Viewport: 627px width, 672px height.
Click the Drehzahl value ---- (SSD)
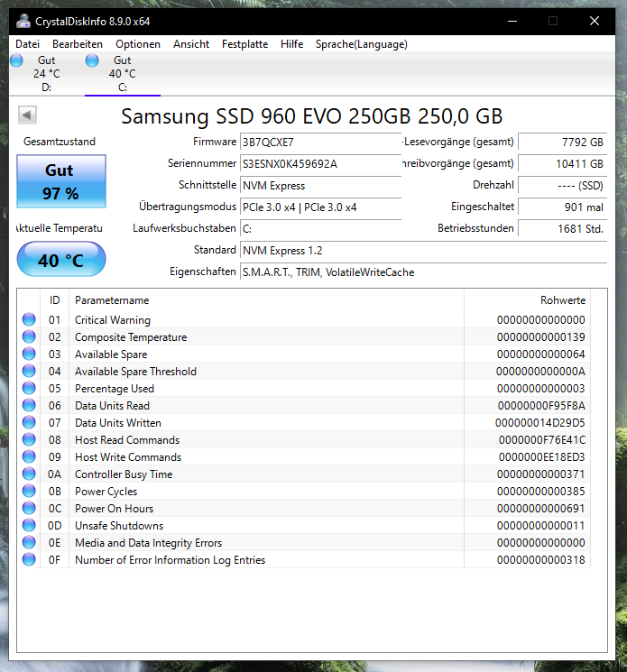[x=563, y=186]
